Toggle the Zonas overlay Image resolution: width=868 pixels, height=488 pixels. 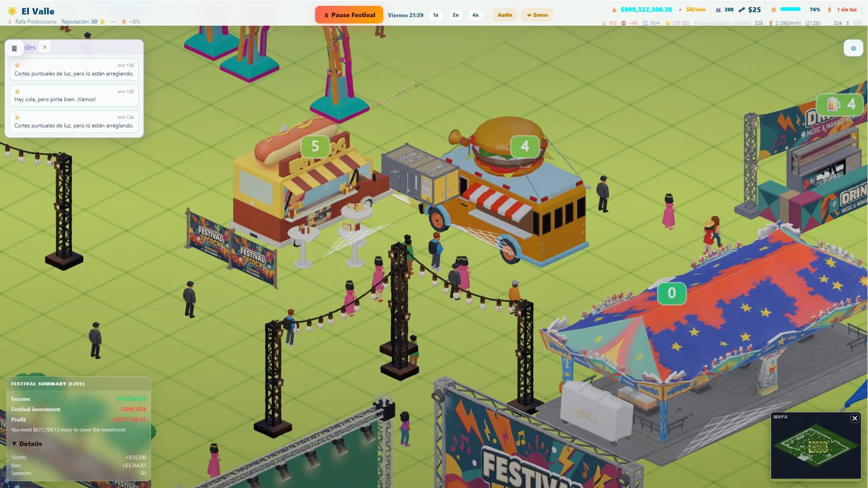click(537, 15)
